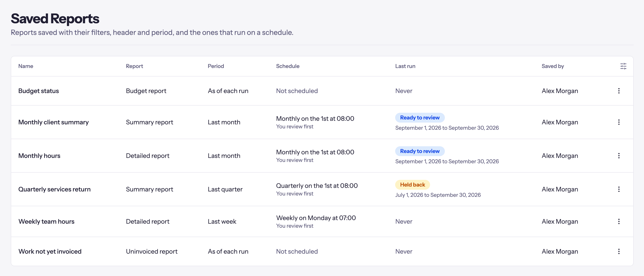This screenshot has height=276, width=644.
Task: Click the Period column header
Action: coord(216,66)
